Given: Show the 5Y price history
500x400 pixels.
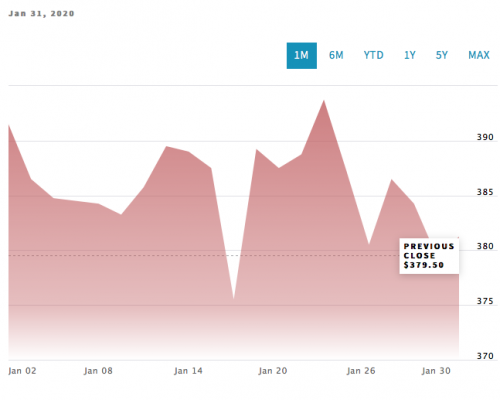Looking at the screenshot, I should pyautogui.click(x=442, y=55).
